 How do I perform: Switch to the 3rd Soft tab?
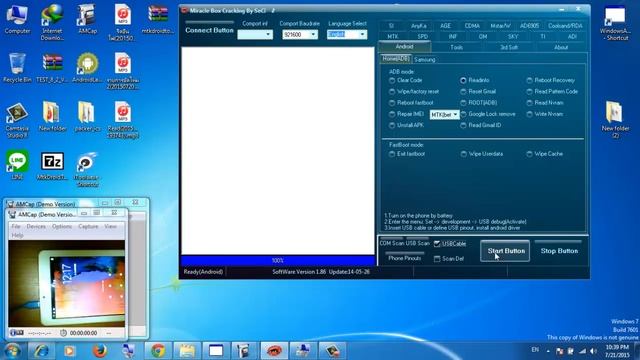[509, 47]
